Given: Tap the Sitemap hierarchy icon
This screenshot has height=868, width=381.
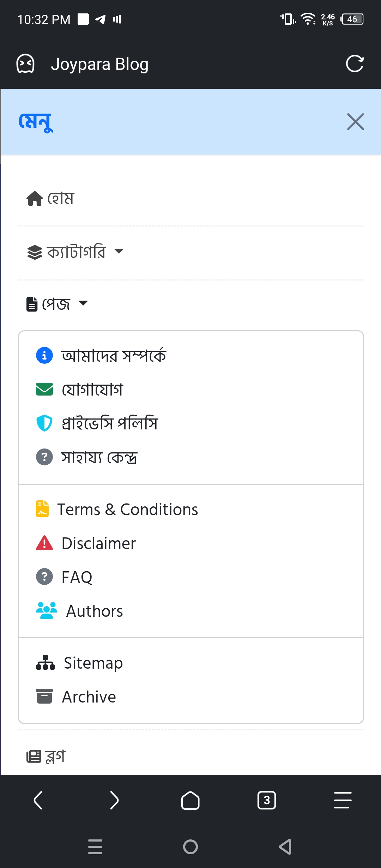Looking at the screenshot, I should click(x=46, y=663).
